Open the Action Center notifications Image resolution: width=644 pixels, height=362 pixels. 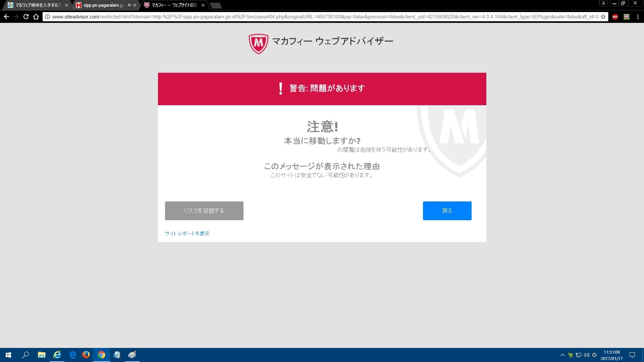632,355
